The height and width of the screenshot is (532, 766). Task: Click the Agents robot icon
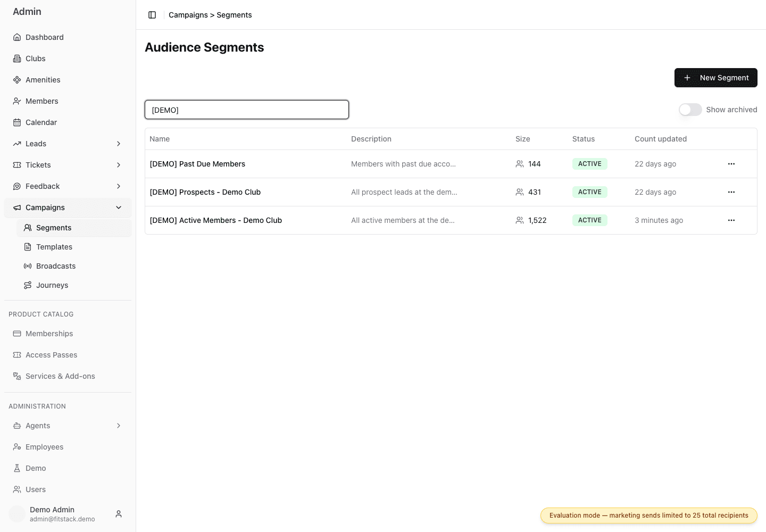pos(17,426)
